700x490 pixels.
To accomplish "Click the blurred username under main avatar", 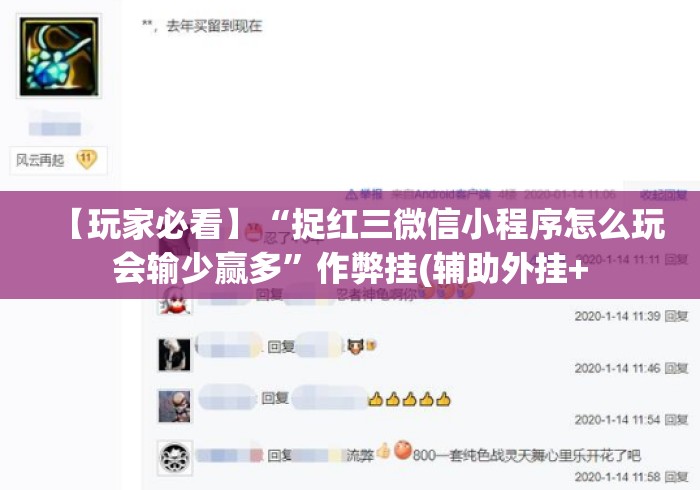I will 55,124.
